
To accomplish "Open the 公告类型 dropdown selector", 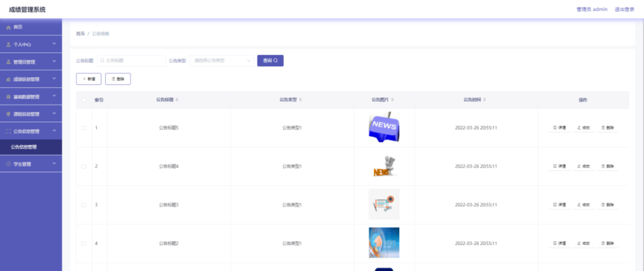I will (x=222, y=61).
